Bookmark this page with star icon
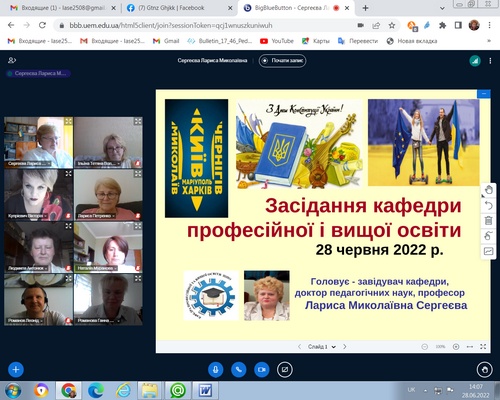The width and height of the screenshot is (500, 400). click(x=392, y=25)
